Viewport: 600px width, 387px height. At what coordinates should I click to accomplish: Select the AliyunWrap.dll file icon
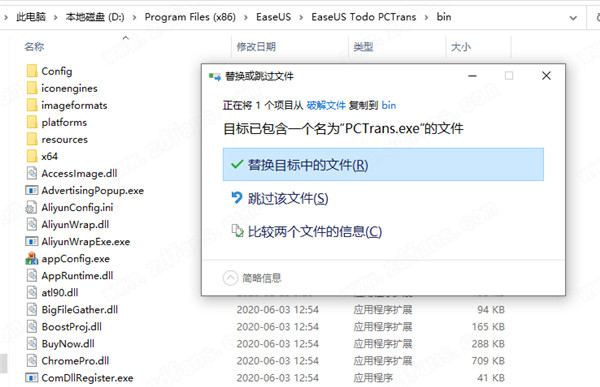(x=32, y=224)
